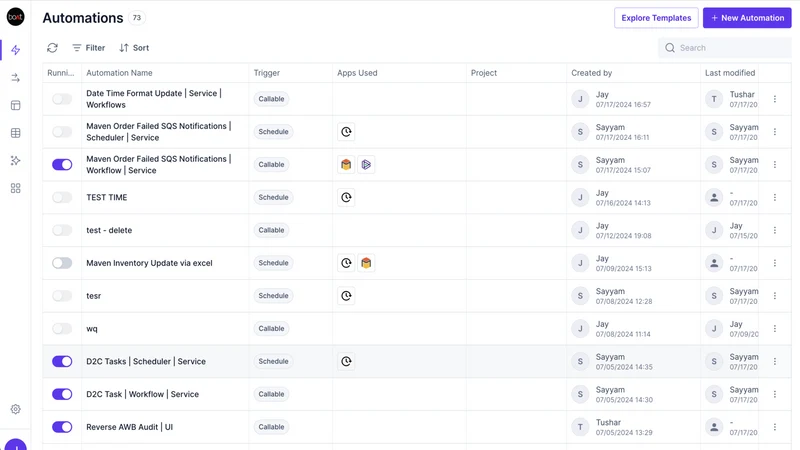Open the sparkle AI sidebar icon
The height and width of the screenshot is (450, 800).
(15, 161)
